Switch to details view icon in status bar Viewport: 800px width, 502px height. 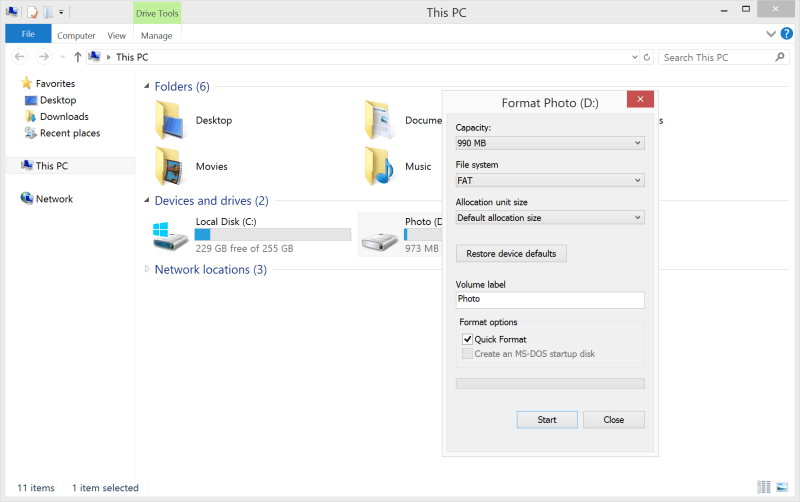click(764, 487)
